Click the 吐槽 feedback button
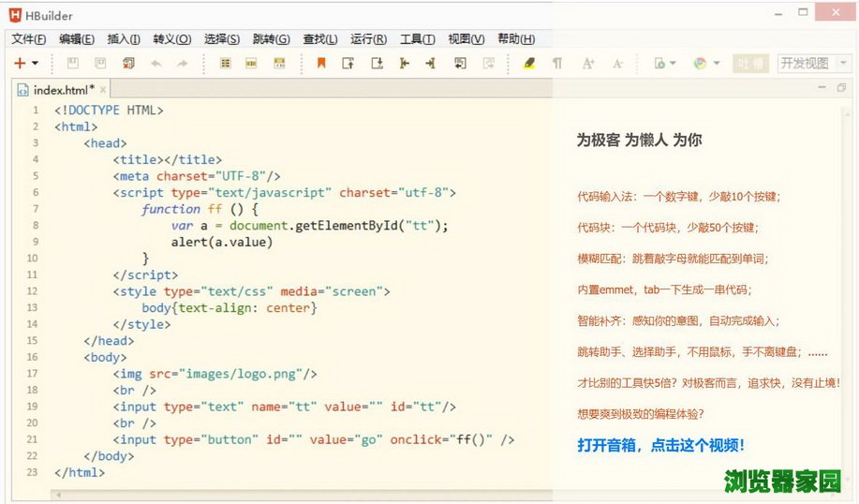 [x=750, y=64]
